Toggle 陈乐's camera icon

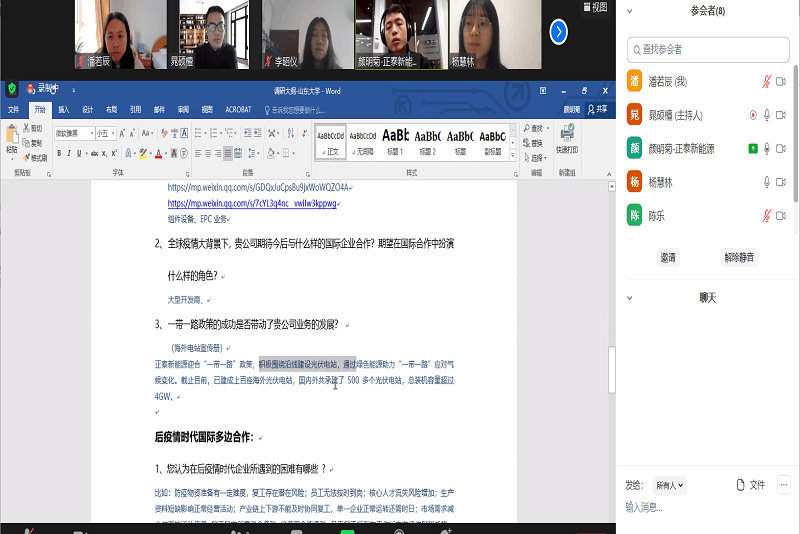(x=781, y=216)
